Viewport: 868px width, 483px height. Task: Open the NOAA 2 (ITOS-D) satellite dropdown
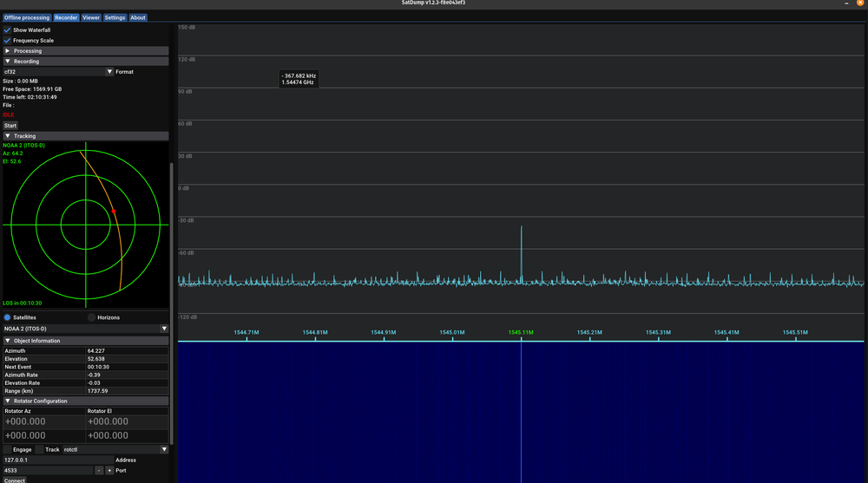164,329
